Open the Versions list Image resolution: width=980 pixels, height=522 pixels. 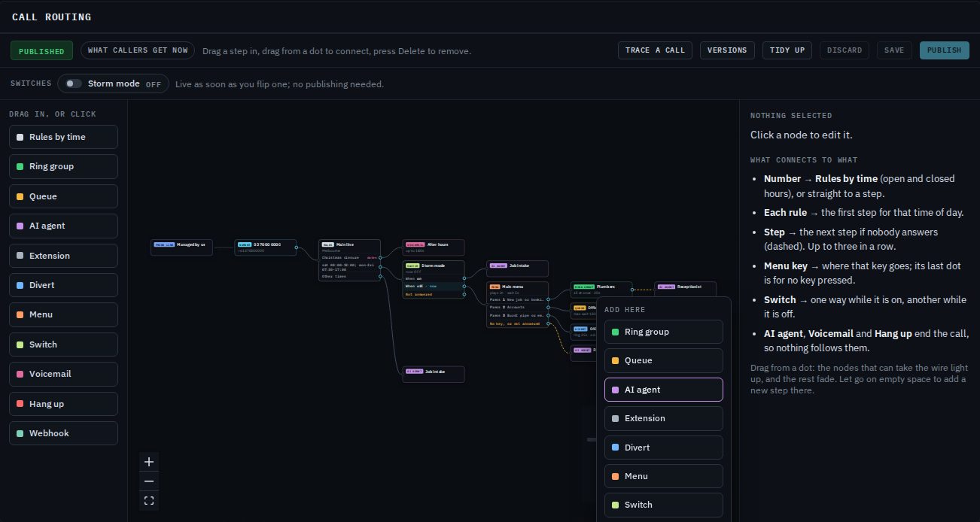pyautogui.click(x=727, y=50)
